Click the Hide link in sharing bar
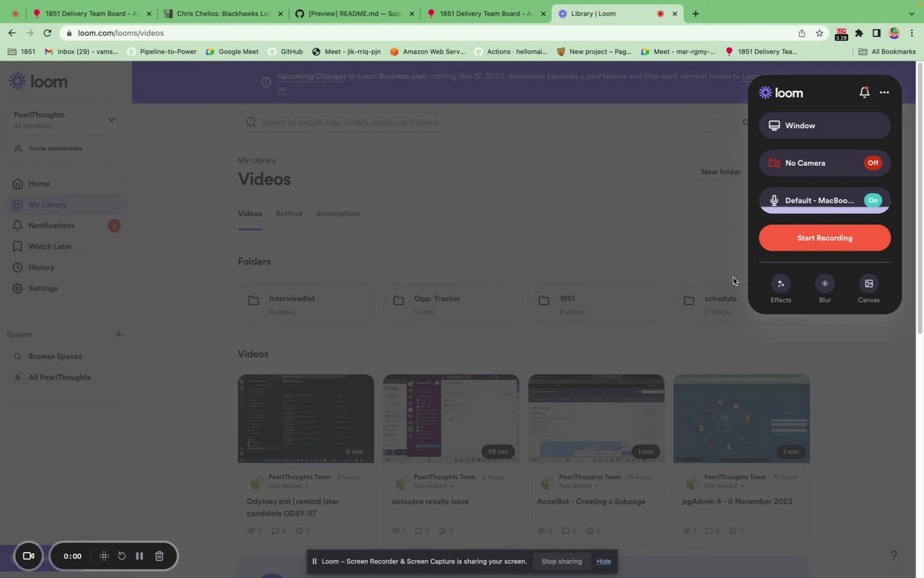This screenshot has height=578, width=924. [x=603, y=561]
